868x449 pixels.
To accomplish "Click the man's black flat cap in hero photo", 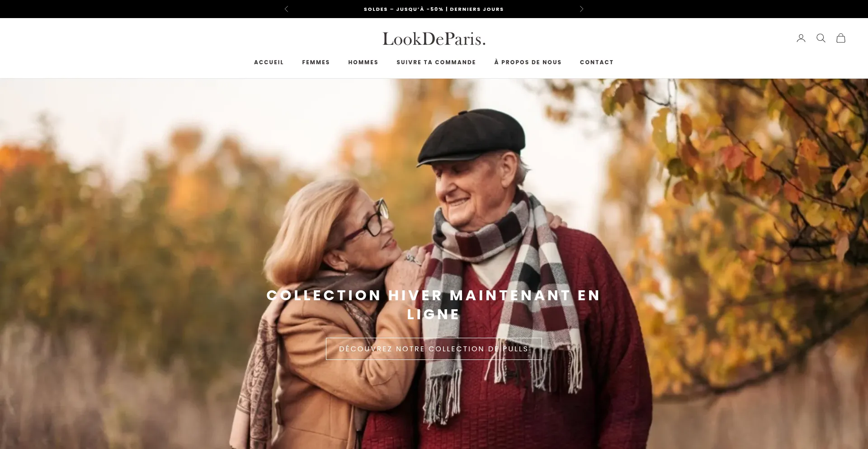I will click(472, 136).
